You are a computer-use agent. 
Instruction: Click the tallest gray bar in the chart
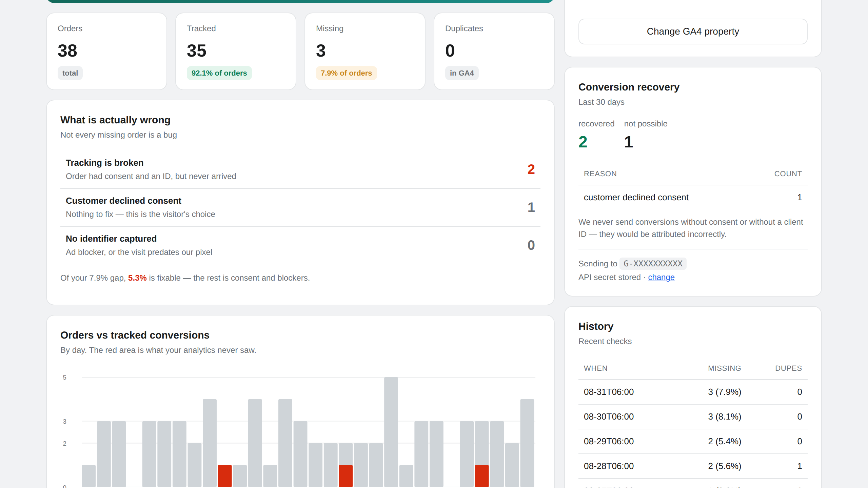pyautogui.click(x=391, y=432)
